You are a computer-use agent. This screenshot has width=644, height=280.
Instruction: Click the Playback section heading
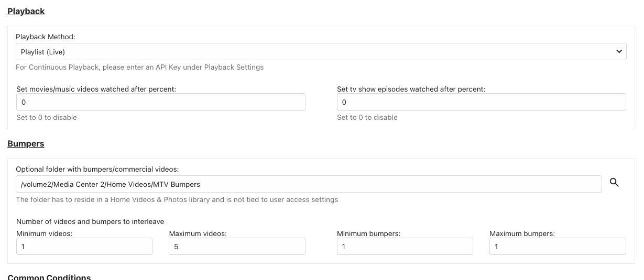[26, 11]
